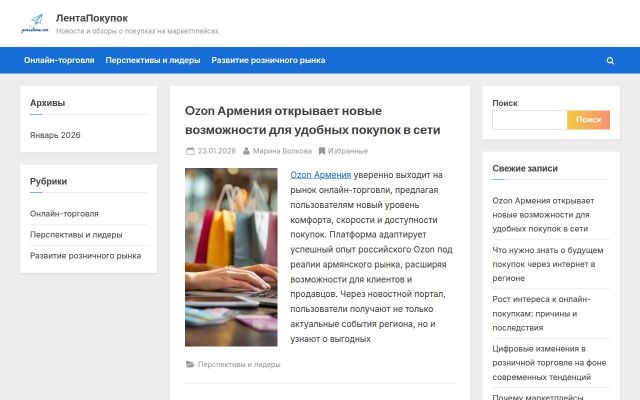This screenshot has width=640, height=400.
Task: Select Онлайн-торговля under Рубрики
Action: pos(64,213)
